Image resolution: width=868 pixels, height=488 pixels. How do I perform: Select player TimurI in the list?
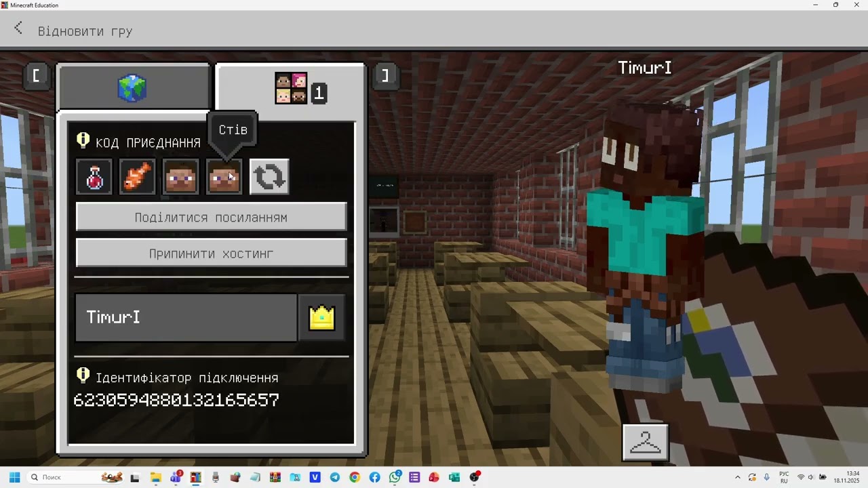[x=186, y=317]
